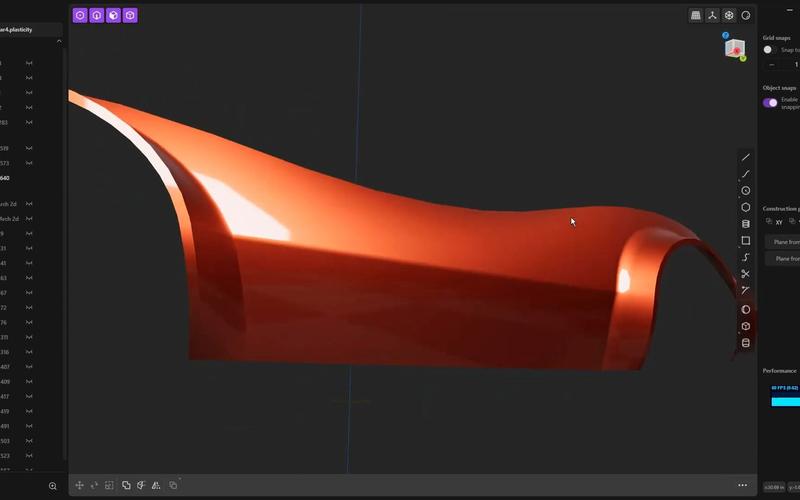Select the Center Circle tool
The image size is (800, 500).
[746, 190]
